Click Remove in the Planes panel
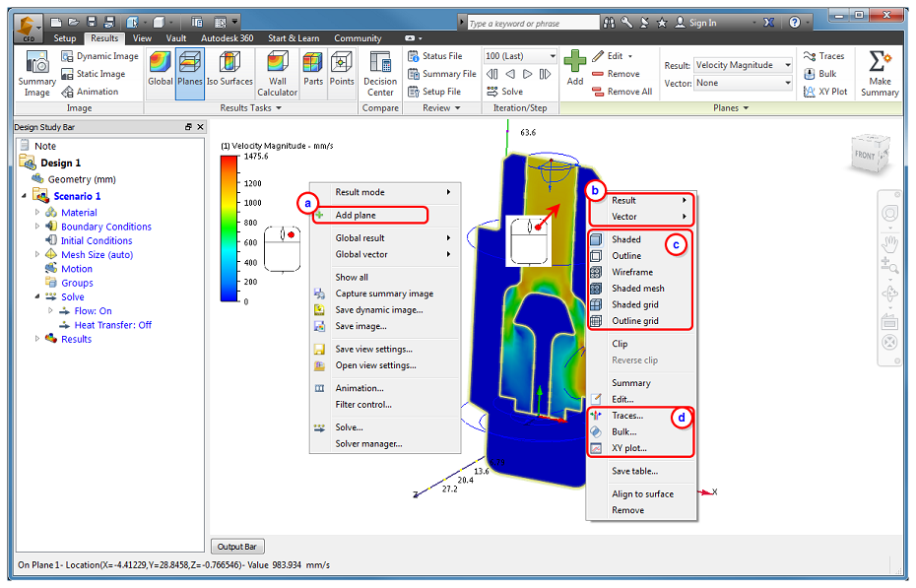This screenshot has width=916, height=588. tap(616, 74)
